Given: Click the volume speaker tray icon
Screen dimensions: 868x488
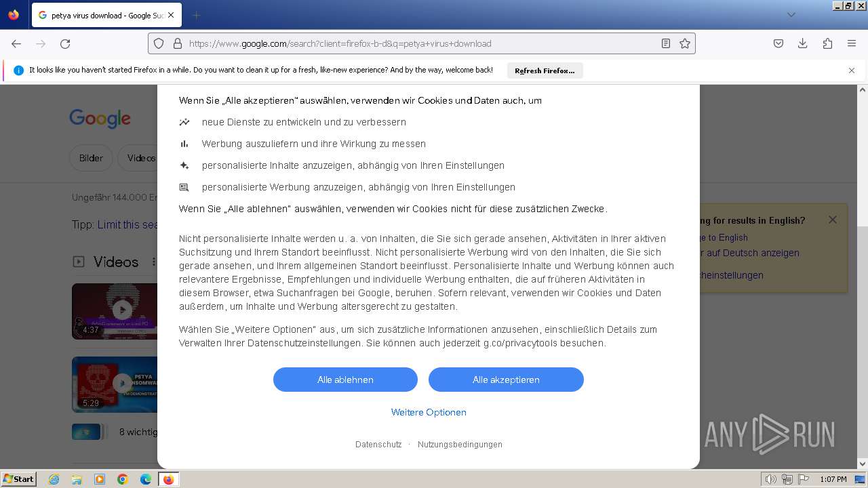Looking at the screenshot, I should (x=771, y=479).
